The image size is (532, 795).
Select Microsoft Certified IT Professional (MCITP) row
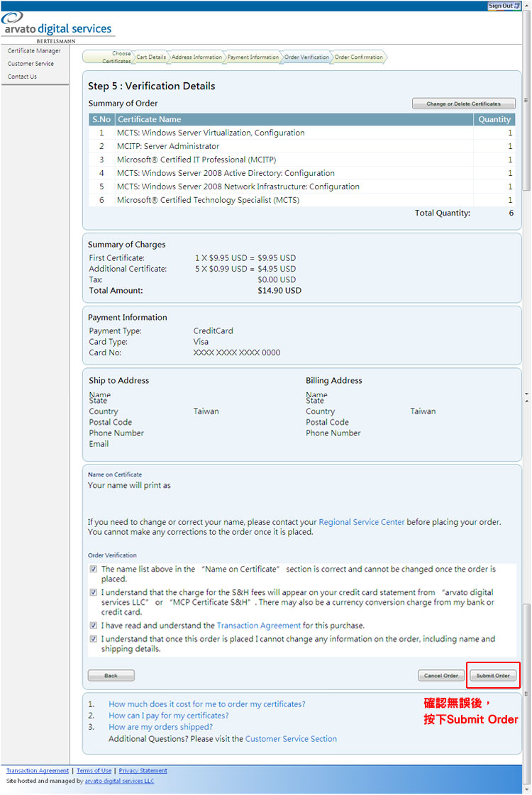(301, 160)
